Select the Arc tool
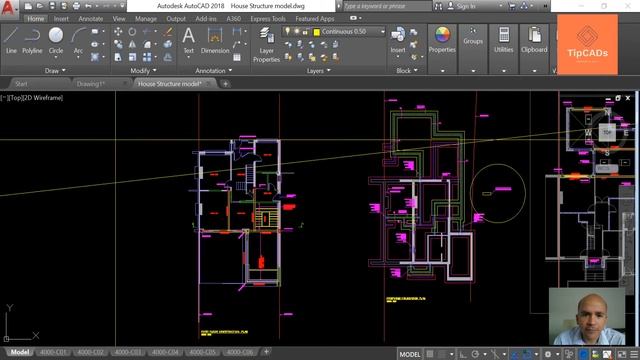The height and width of the screenshot is (360, 640). 78,40
